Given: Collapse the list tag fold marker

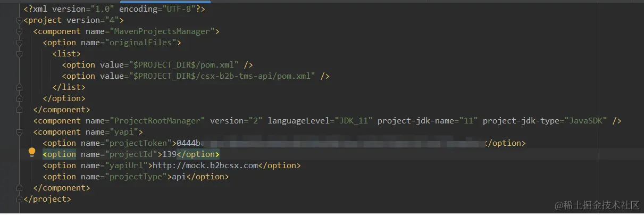Looking at the screenshot, I should [x=19, y=54].
